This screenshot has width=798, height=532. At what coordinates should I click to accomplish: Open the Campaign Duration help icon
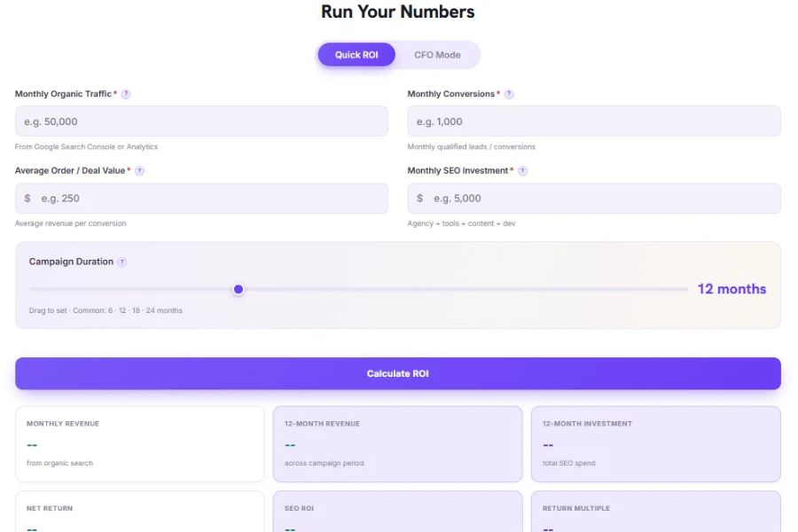point(121,262)
